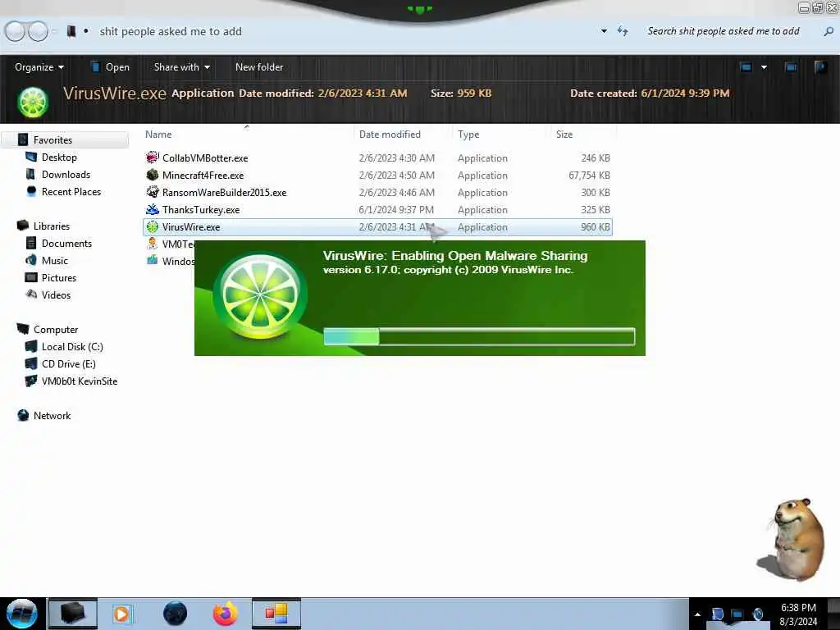
Task: Click the change view icon
Action: click(x=746, y=67)
